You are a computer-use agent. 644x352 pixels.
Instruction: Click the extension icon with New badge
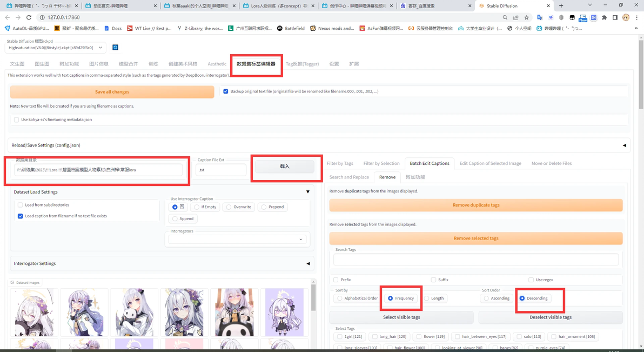[x=583, y=18]
